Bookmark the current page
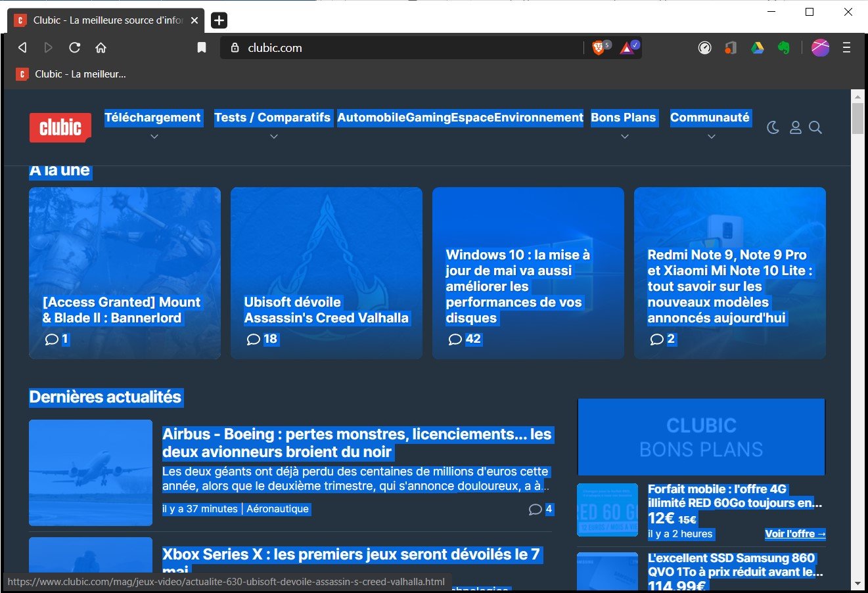Screen dimensions: 868x593 (201, 47)
